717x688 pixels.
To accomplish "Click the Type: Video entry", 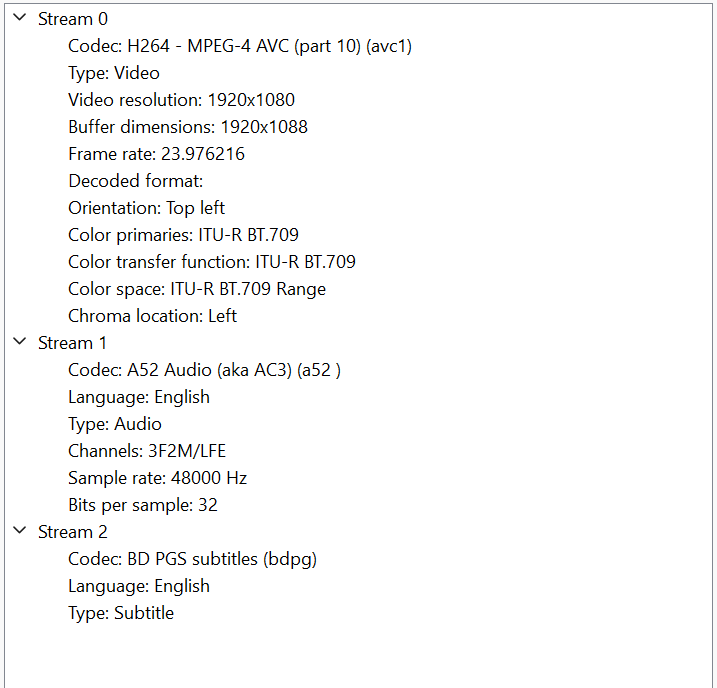I will tap(114, 73).
